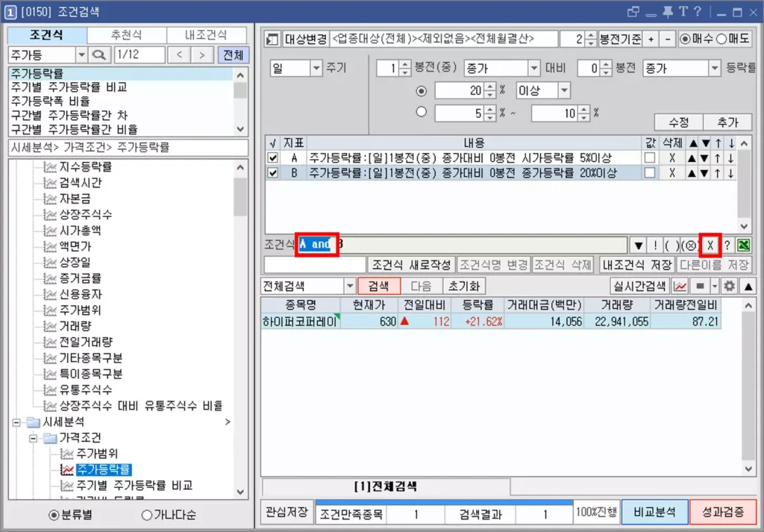764x532 pixels.
Task: Click the magnifier search icon beside 주가등
Action: pyautogui.click(x=99, y=55)
